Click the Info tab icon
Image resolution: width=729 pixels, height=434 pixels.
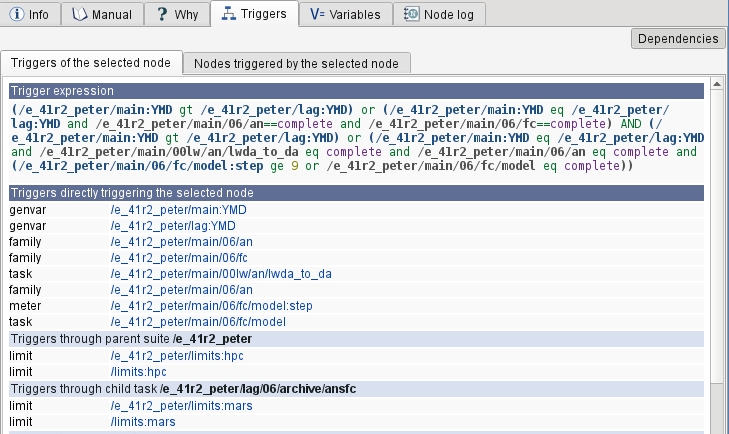pyautogui.click(x=17, y=14)
